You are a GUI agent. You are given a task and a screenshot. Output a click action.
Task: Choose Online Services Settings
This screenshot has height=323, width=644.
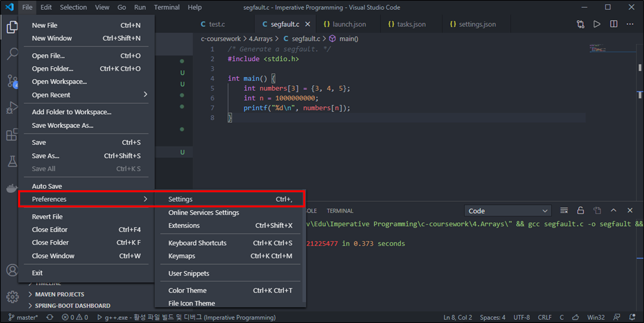click(x=230, y=213)
